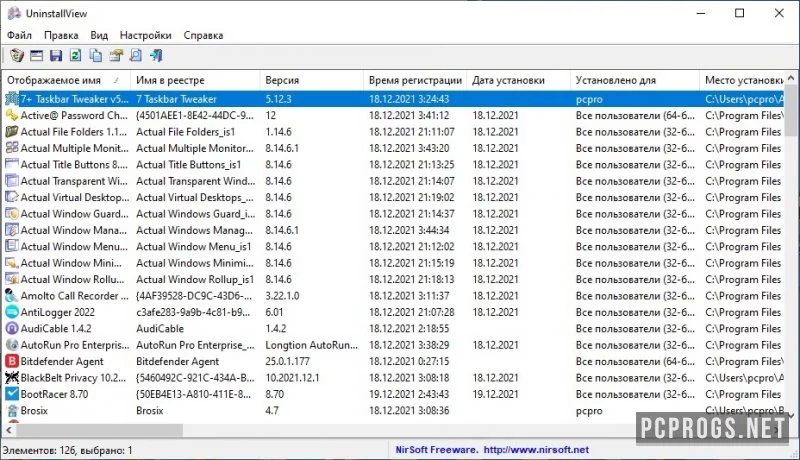The height and width of the screenshot is (460, 800).
Task: Click the Bitdefender Agent red B icon
Action: [x=12, y=361]
